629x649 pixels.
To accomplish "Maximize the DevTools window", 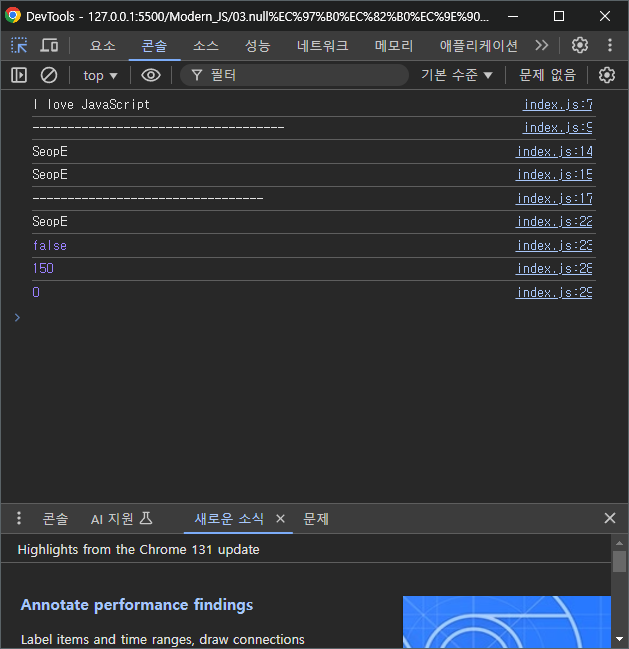I will (559, 16).
